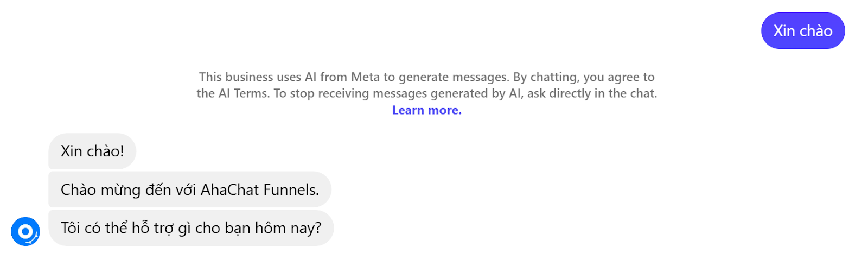Click the word Meta in the AI notice
The width and height of the screenshot is (868, 253).
click(x=365, y=77)
